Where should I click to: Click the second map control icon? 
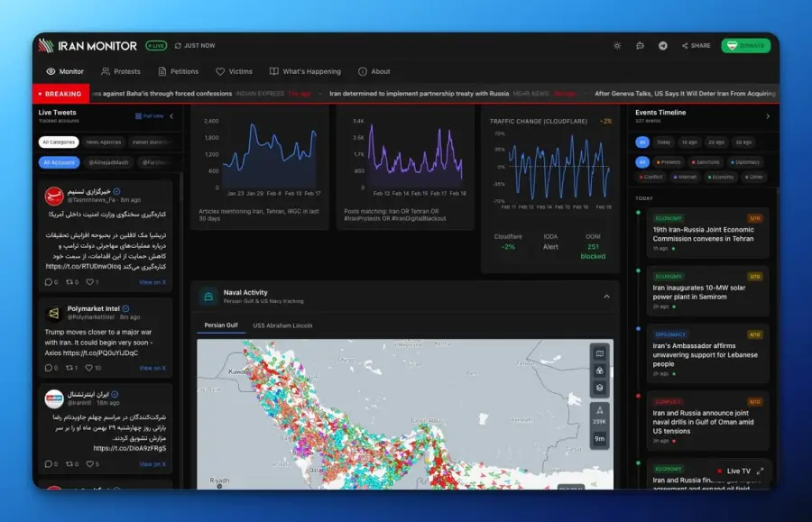[600, 371]
